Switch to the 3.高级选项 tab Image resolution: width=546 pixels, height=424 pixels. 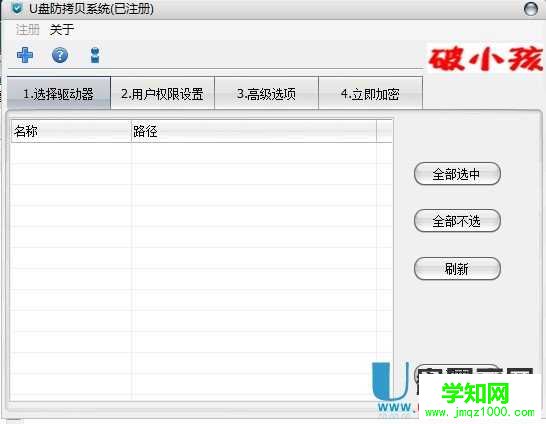[266, 94]
